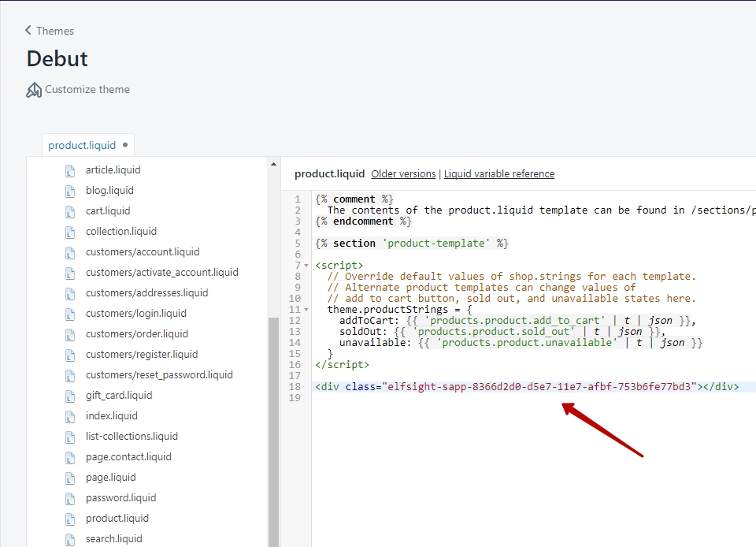Click unsaved-changes dot on product.liquid tab
Image resolution: width=756 pixels, height=547 pixels.
click(125, 145)
